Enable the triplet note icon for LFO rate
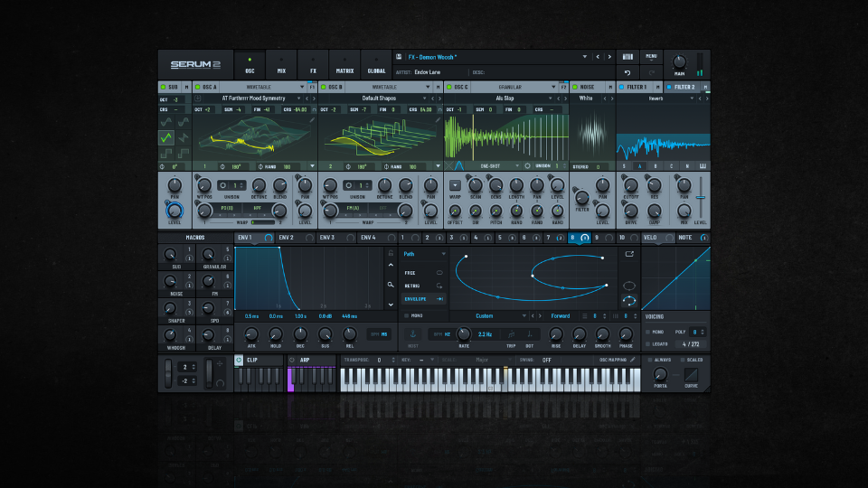The width and height of the screenshot is (868, 488). (512, 334)
